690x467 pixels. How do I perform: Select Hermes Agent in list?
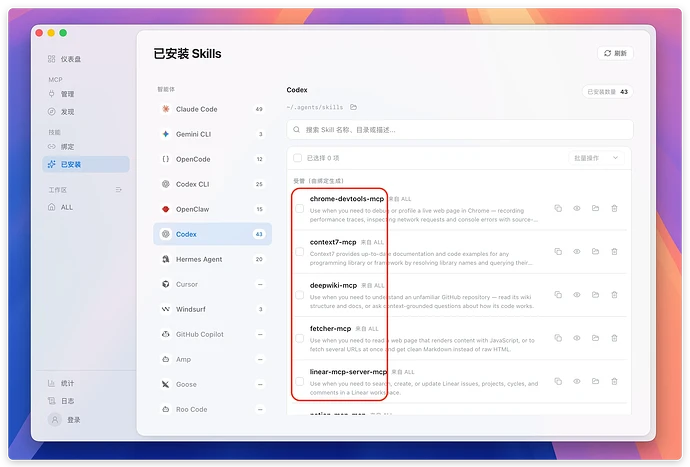(x=213, y=259)
